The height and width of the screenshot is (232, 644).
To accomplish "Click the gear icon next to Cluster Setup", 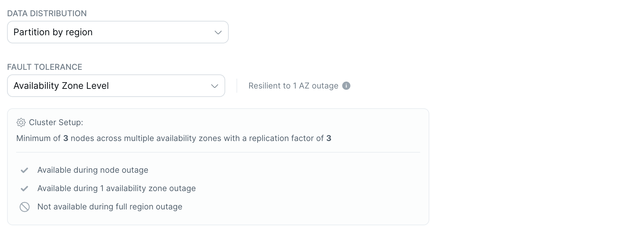I will point(22,122).
